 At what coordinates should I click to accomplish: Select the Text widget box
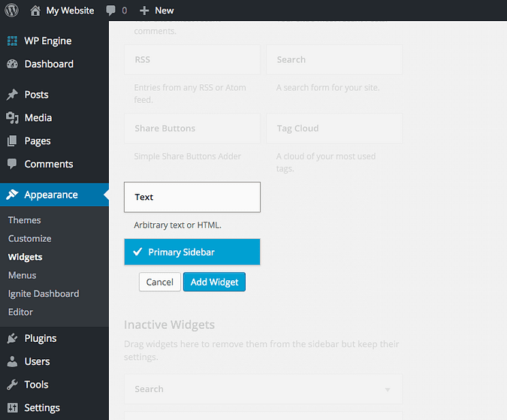pos(192,198)
